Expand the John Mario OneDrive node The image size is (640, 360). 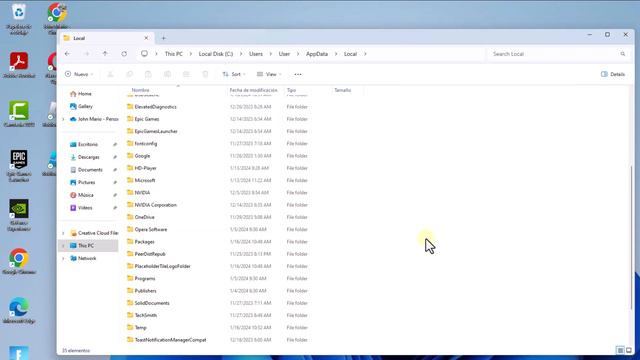click(x=63, y=119)
